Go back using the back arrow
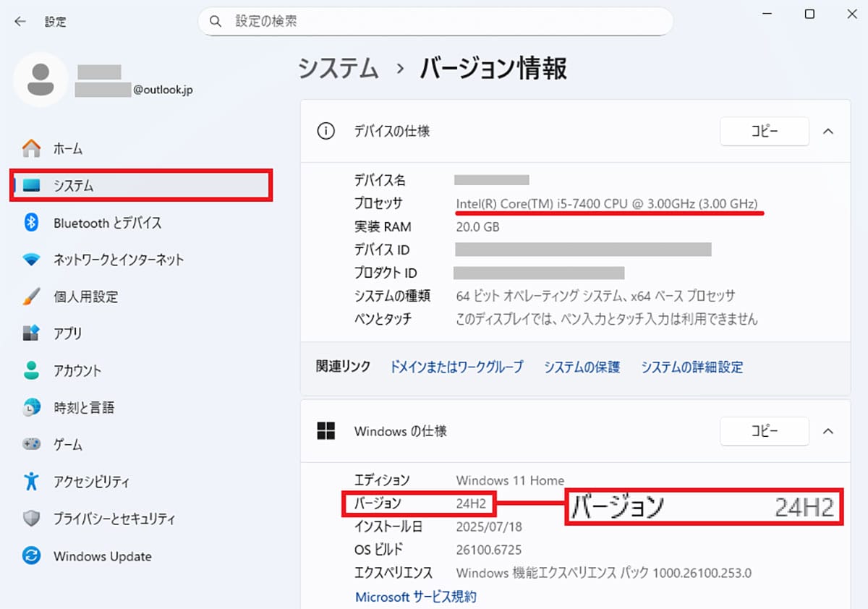868x609 pixels. coord(20,22)
